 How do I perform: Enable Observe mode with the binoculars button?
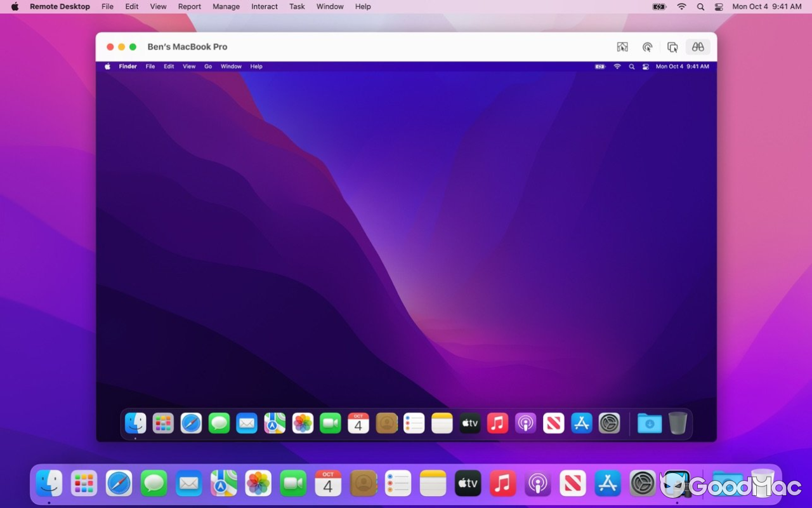point(697,46)
